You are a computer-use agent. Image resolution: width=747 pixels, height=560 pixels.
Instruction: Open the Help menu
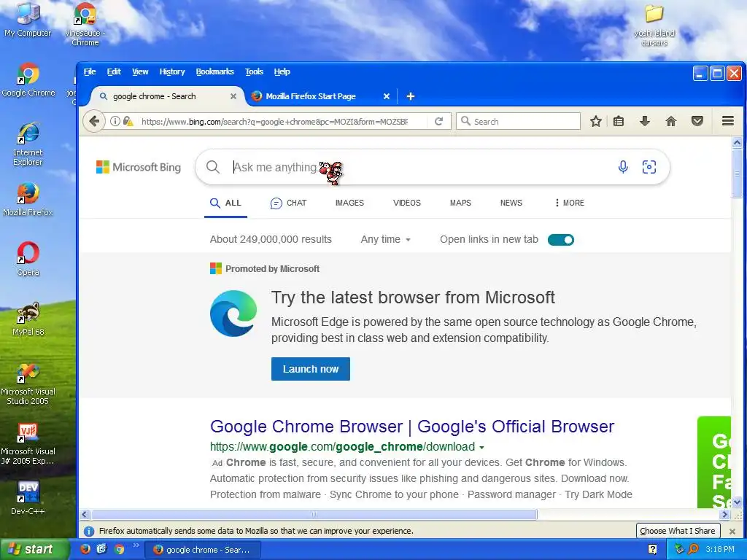click(x=282, y=71)
